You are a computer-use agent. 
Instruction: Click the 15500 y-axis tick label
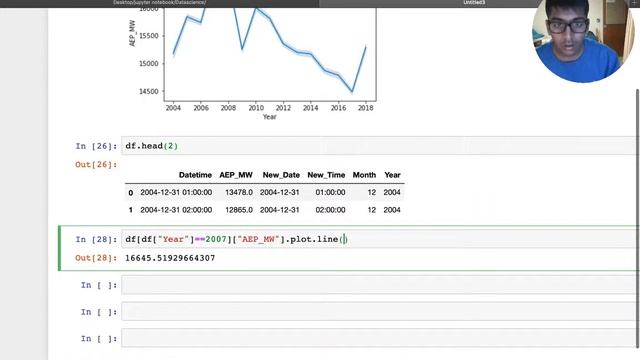coord(149,36)
